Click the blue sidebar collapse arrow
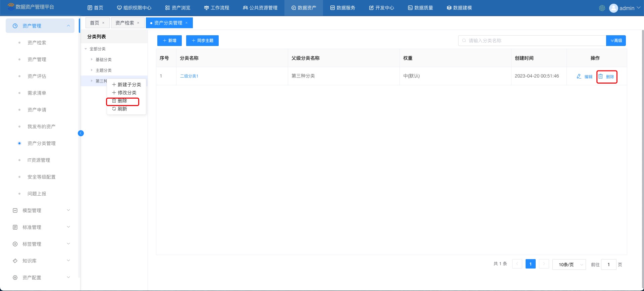The height and width of the screenshot is (291, 644). (81, 133)
